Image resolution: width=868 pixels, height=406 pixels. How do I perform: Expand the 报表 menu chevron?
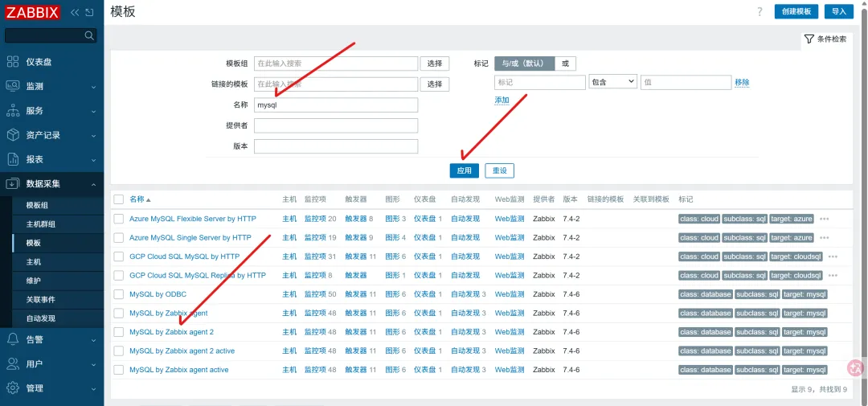click(93, 160)
